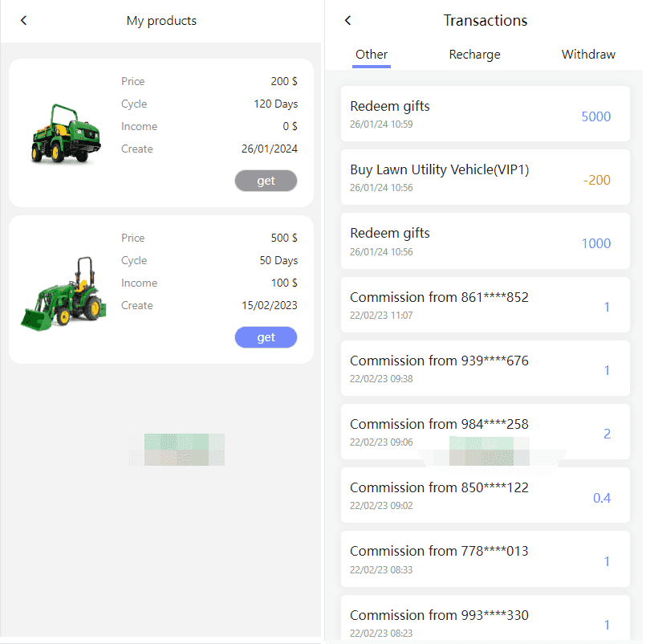
Task: Select the Redeem gifts 5000 transaction
Action: pos(485,114)
